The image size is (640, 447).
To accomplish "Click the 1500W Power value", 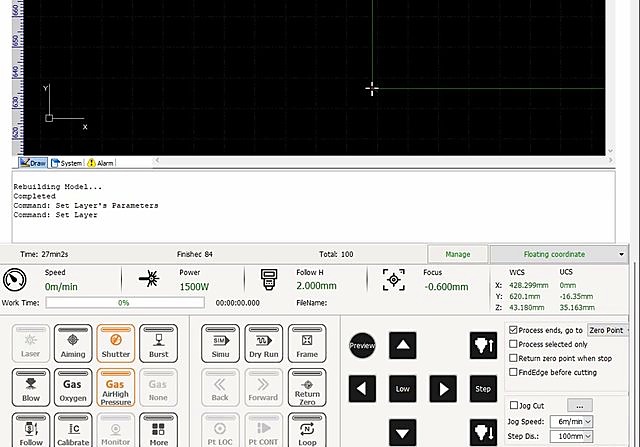I will (194, 287).
